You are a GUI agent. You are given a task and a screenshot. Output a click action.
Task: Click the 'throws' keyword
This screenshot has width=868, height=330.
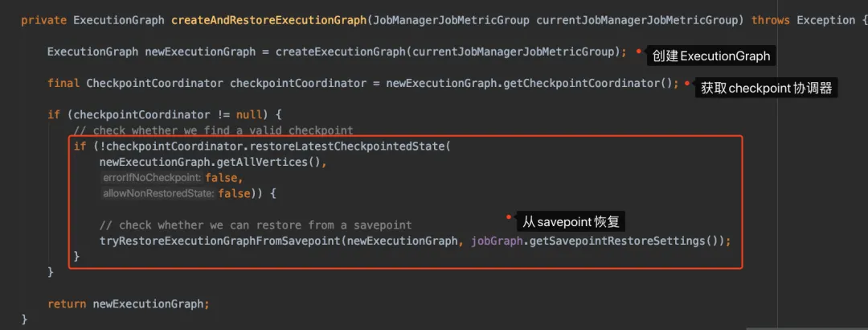click(x=771, y=21)
